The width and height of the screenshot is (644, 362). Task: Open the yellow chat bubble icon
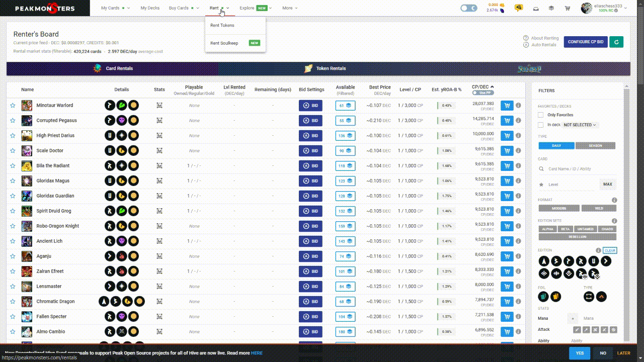[x=519, y=8]
